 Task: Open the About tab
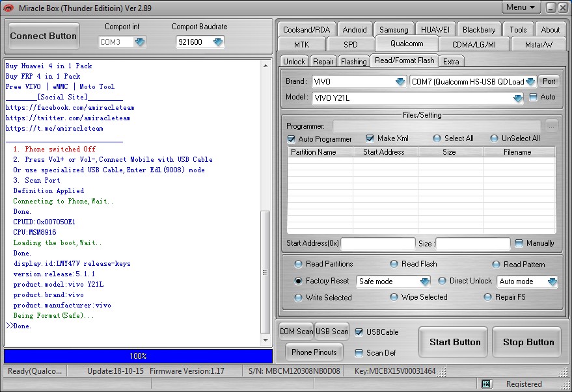click(x=550, y=29)
